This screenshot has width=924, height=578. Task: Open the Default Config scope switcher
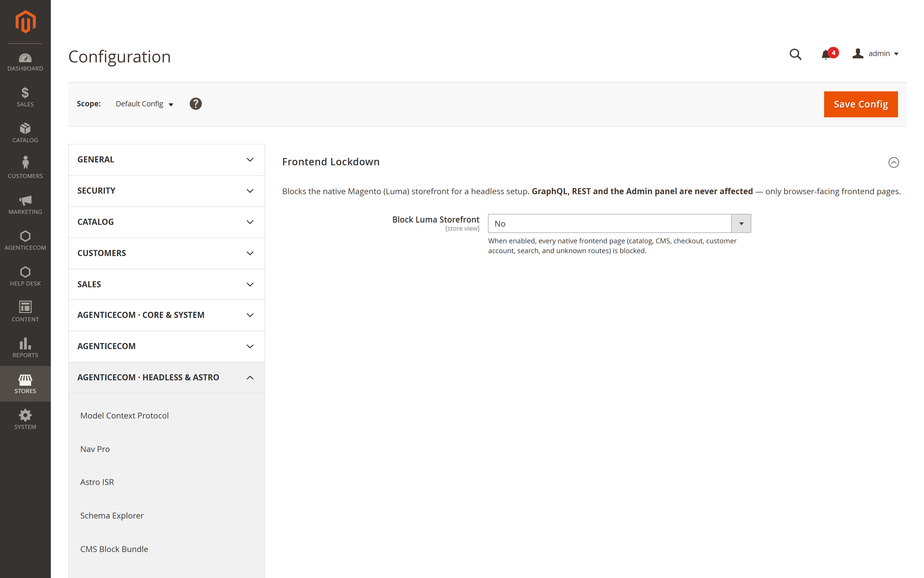pos(144,103)
